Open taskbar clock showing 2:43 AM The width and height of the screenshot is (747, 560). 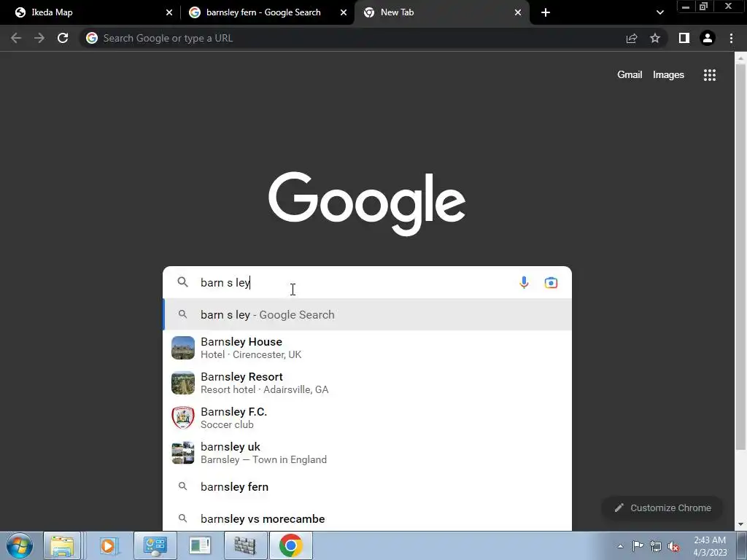[710, 546]
